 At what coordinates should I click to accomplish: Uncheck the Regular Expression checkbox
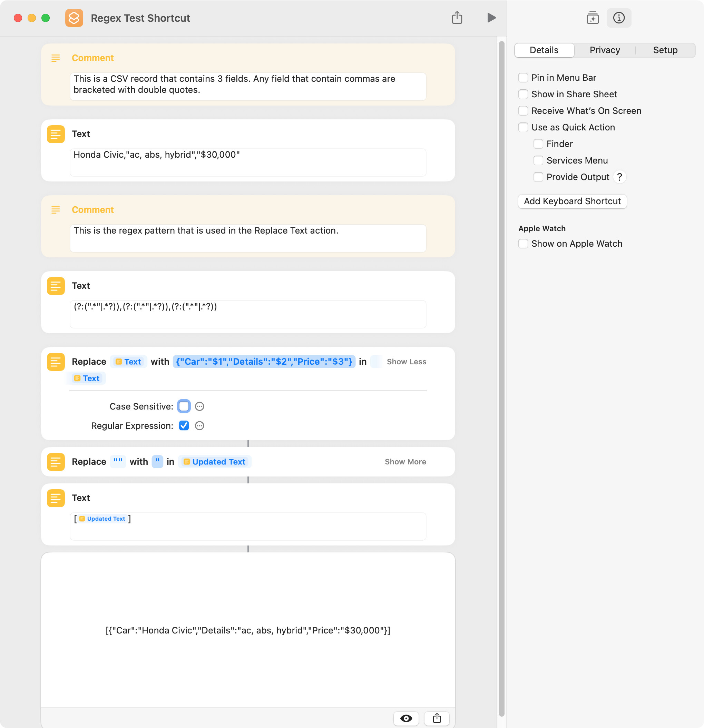tap(184, 426)
